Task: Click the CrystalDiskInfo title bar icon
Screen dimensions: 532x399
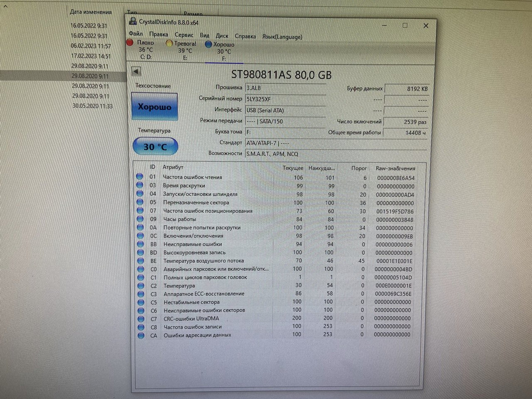Action: pyautogui.click(x=133, y=21)
